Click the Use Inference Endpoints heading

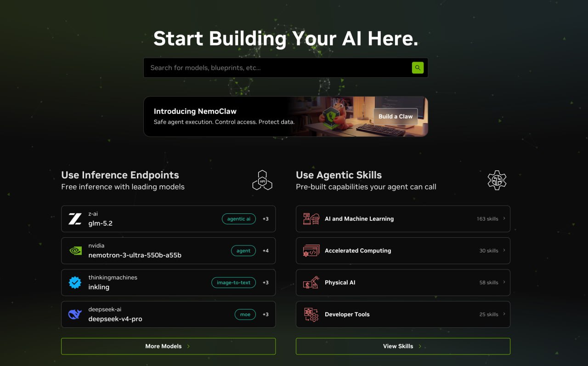coord(120,175)
